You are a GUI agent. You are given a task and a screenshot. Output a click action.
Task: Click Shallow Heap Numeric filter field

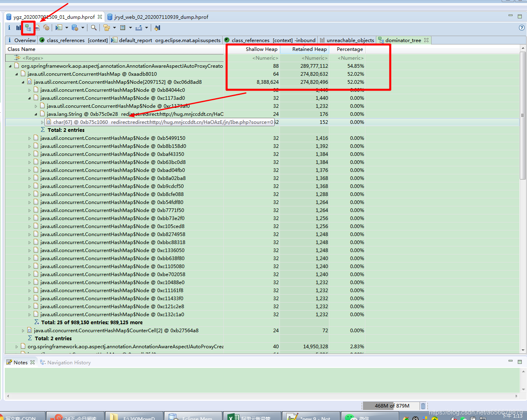[x=252, y=58]
